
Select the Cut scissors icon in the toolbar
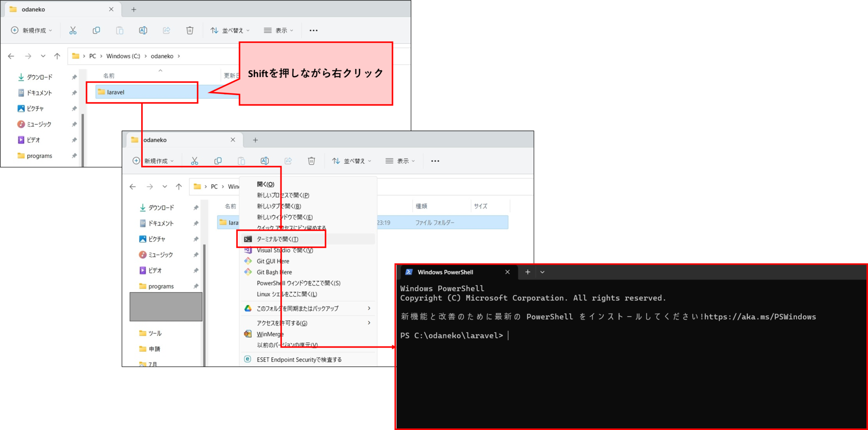[72, 30]
